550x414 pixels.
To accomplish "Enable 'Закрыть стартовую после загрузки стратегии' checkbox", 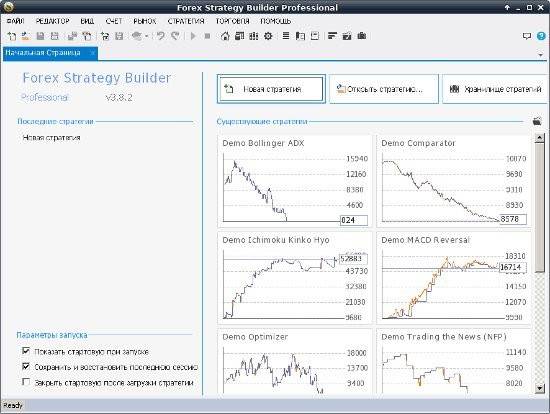I will coord(26,382).
